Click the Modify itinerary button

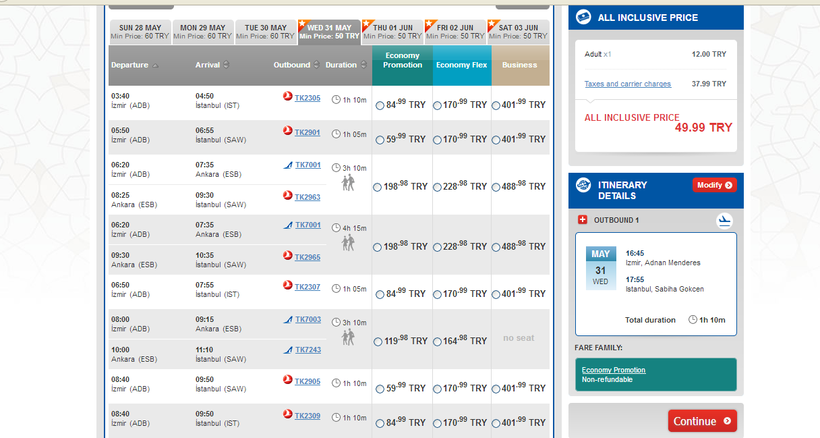[x=714, y=185]
